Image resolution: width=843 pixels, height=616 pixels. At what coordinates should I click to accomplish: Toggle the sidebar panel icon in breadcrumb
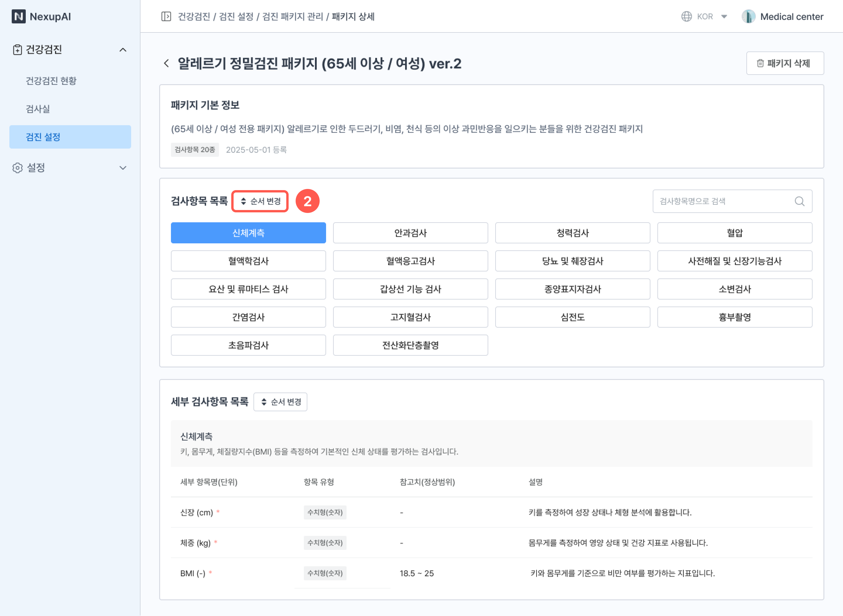point(166,16)
